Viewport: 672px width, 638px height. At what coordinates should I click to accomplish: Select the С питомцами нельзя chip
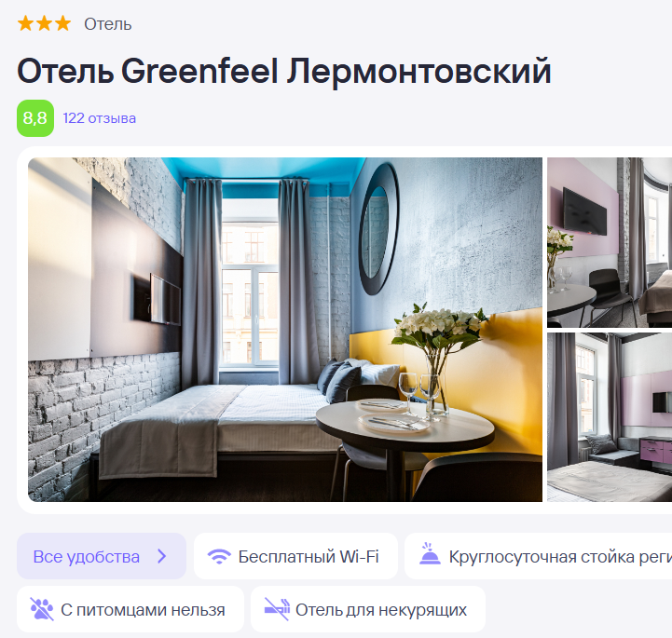tap(130, 609)
